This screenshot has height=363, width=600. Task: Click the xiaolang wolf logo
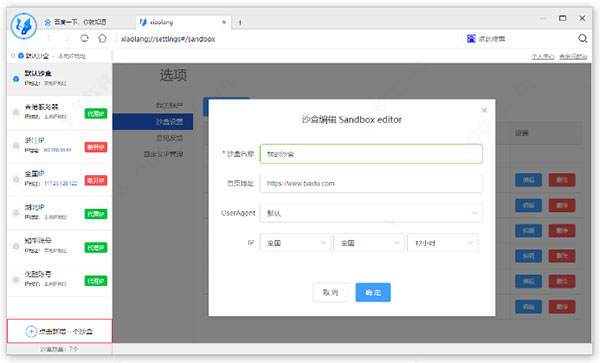pyautogui.click(x=24, y=26)
